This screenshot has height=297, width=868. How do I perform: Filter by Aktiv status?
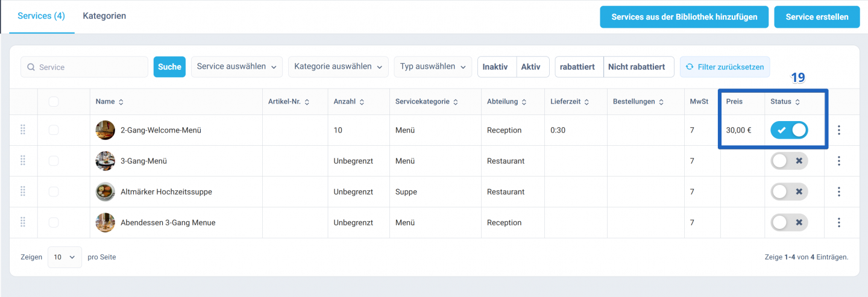pyautogui.click(x=532, y=67)
